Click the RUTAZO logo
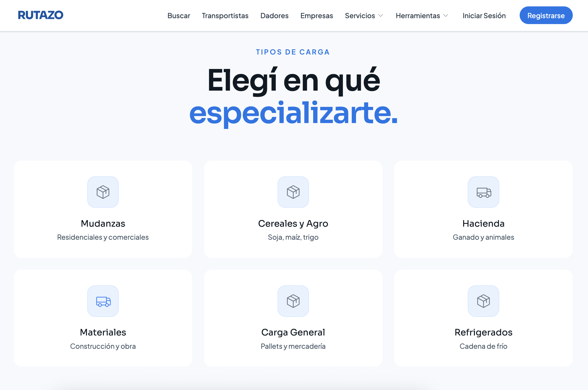The width and height of the screenshot is (588, 390). click(41, 15)
